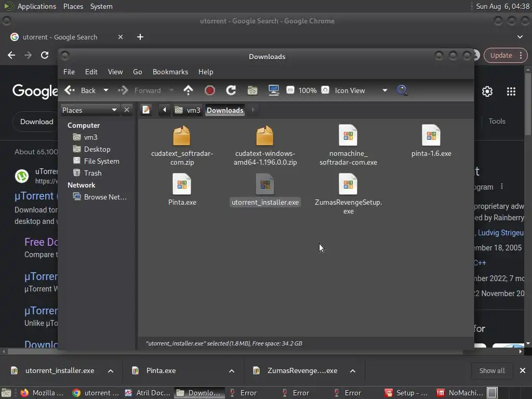The width and height of the screenshot is (532, 399).
Task: Reload the Downloads folder view
Action: point(231,90)
